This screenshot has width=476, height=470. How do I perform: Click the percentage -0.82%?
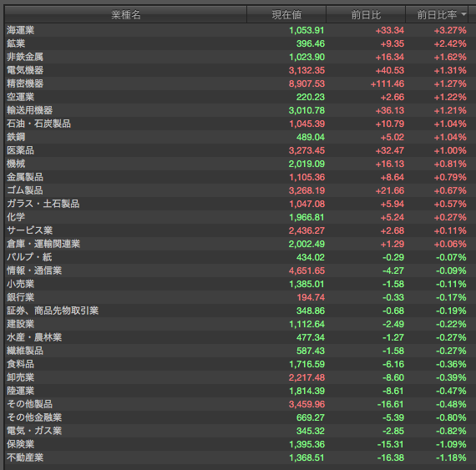451,431
